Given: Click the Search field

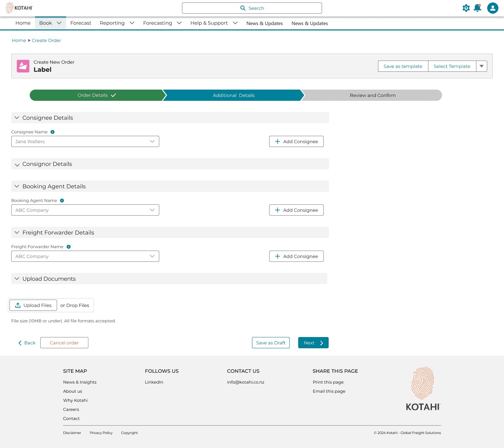Looking at the screenshot, I should [x=252, y=8].
